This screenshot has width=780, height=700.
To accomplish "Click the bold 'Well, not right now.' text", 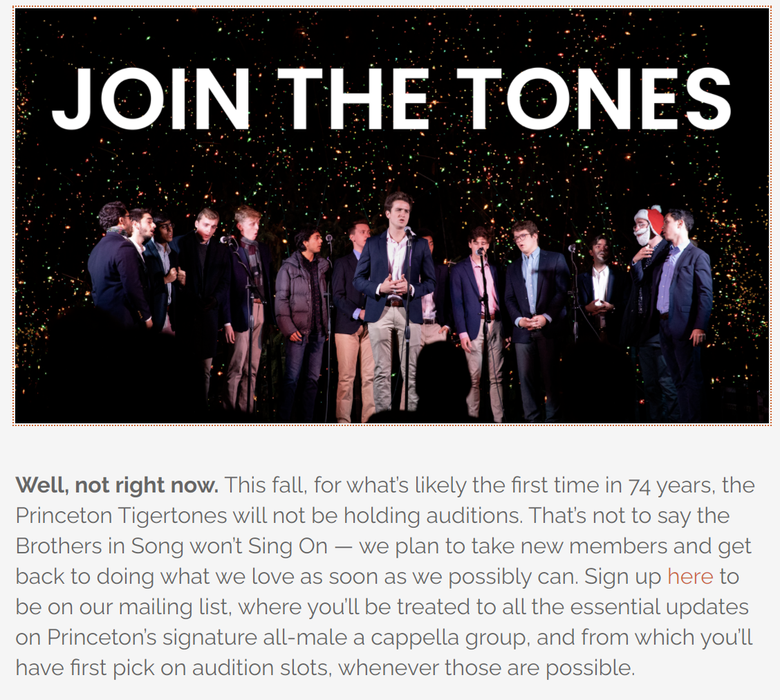I will point(117,485).
